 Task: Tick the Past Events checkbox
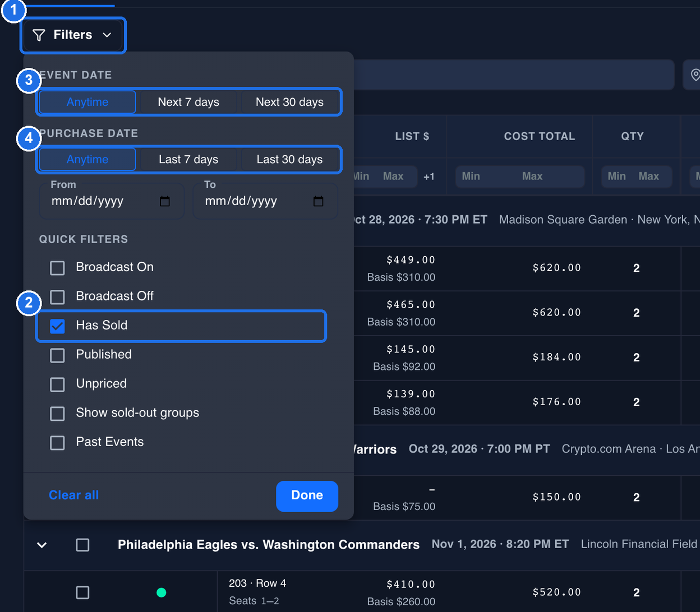pyautogui.click(x=57, y=443)
